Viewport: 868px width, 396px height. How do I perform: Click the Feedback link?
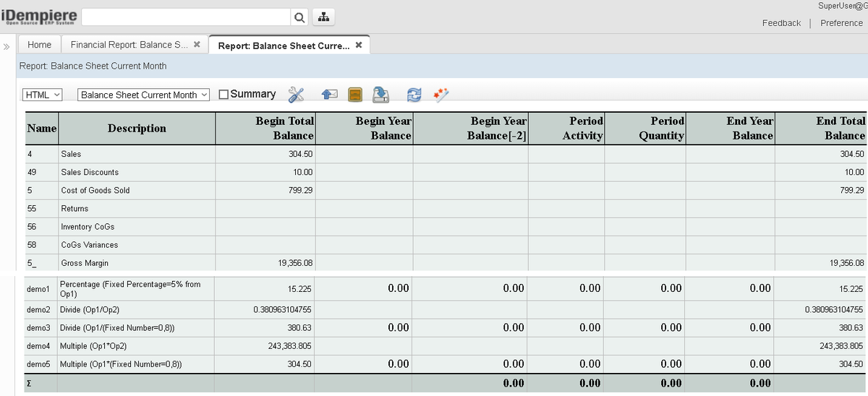point(781,23)
